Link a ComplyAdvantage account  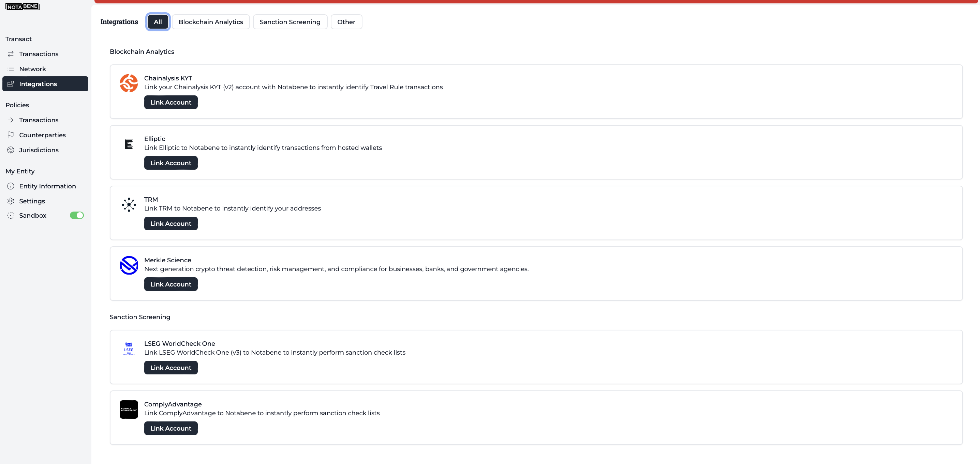[171, 428]
